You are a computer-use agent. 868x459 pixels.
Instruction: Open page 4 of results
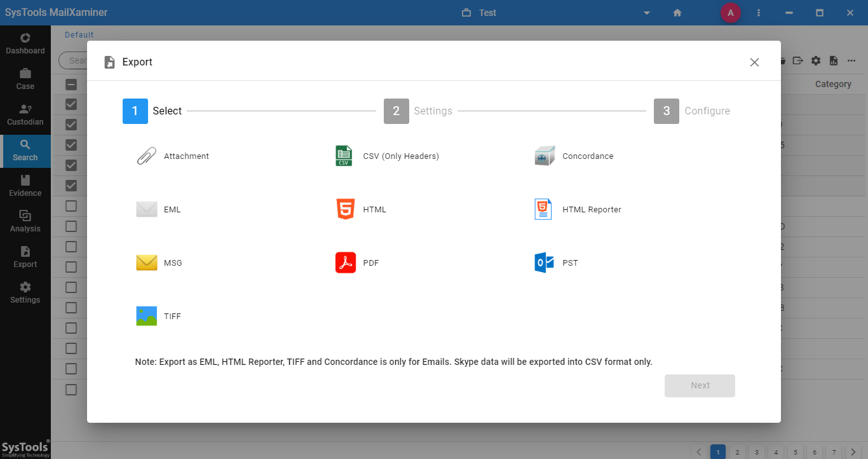click(x=776, y=452)
